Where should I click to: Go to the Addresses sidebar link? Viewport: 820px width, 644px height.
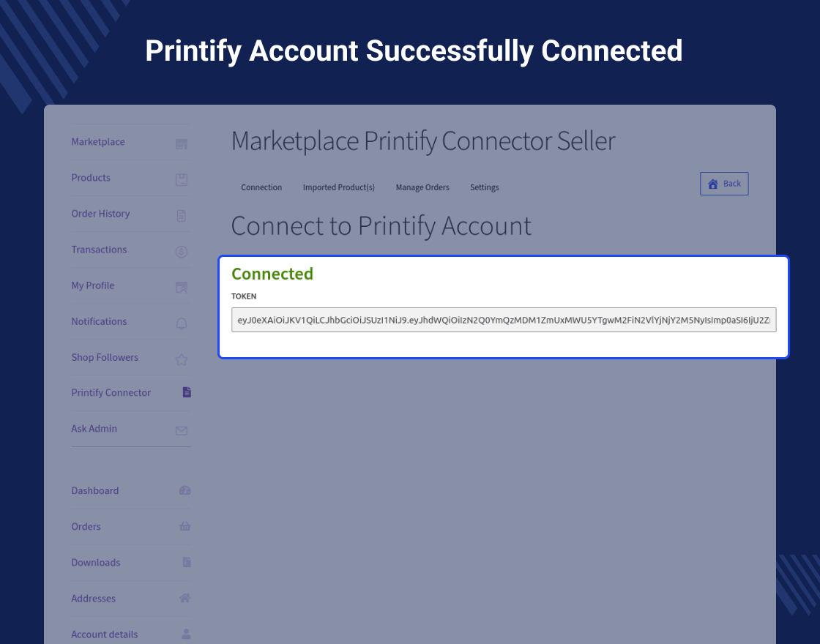(94, 599)
